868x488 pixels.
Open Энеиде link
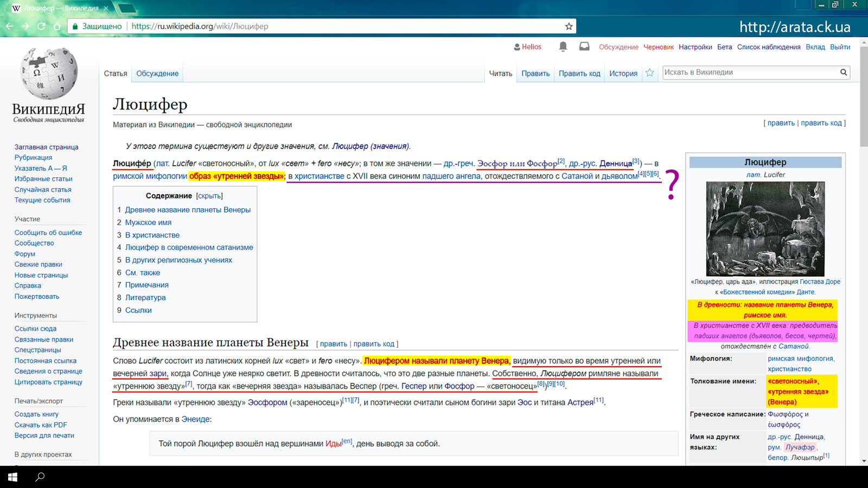[195, 419]
